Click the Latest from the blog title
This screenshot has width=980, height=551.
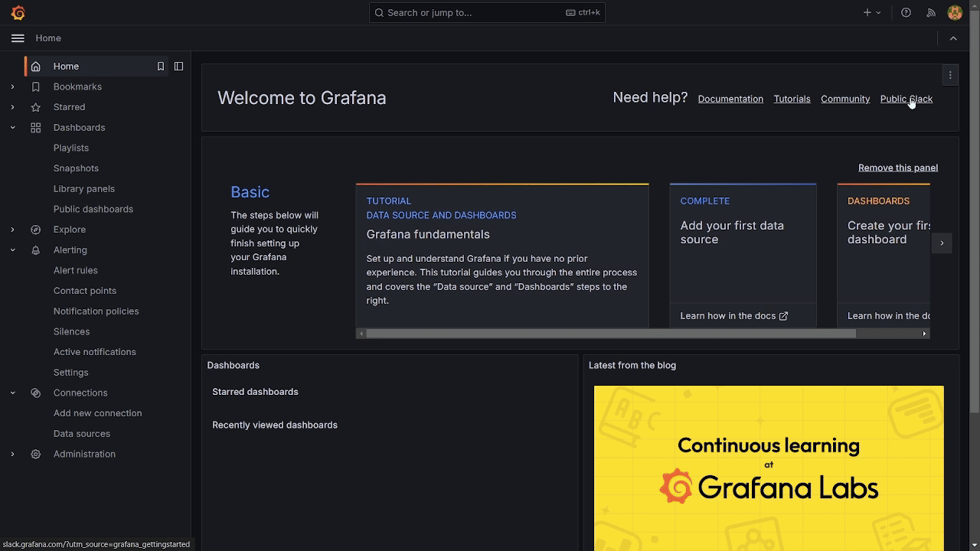[x=632, y=365]
